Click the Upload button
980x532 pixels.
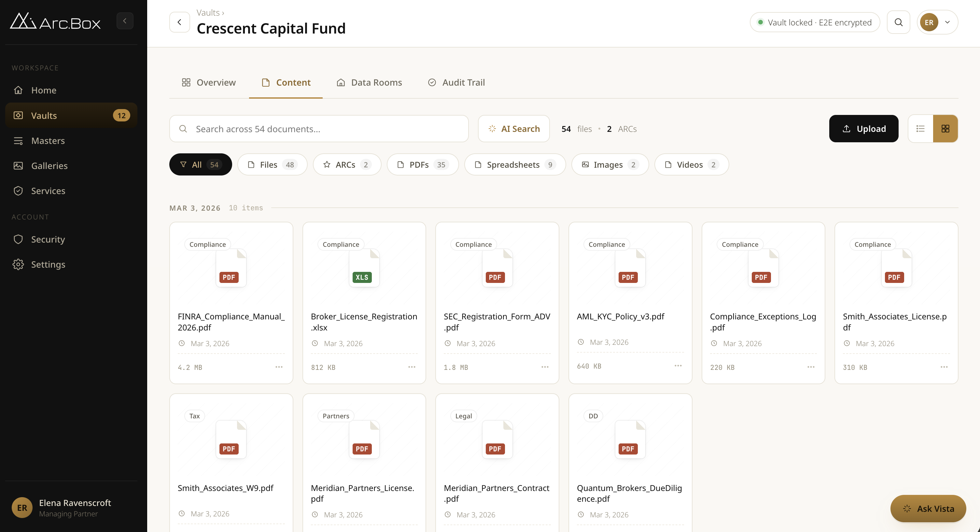[863, 128]
